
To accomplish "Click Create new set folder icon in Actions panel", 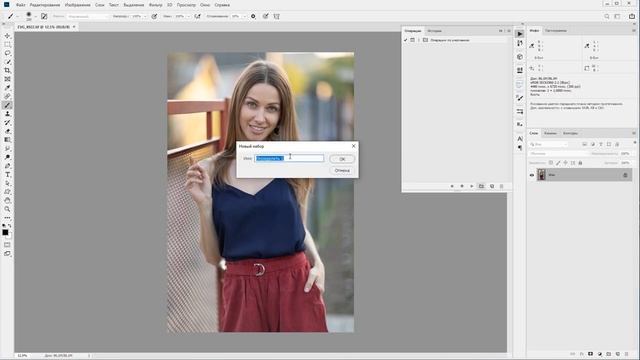I will pos(482,186).
